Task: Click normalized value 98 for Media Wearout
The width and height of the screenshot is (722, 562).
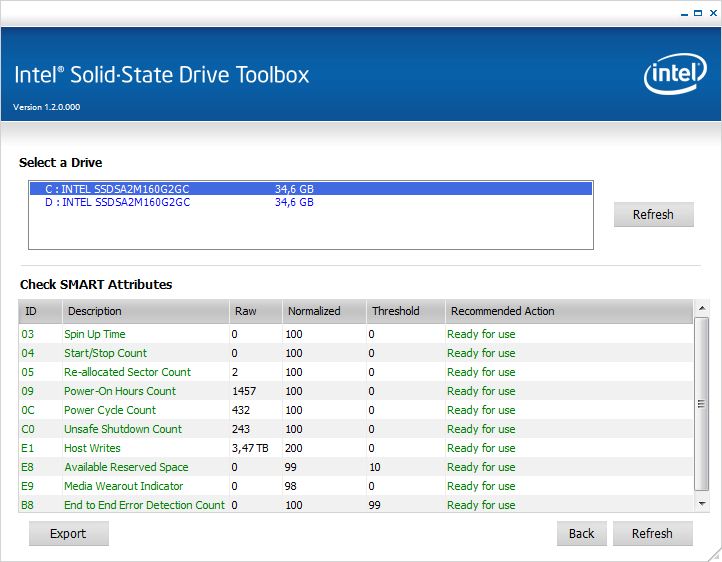Action: pos(291,486)
